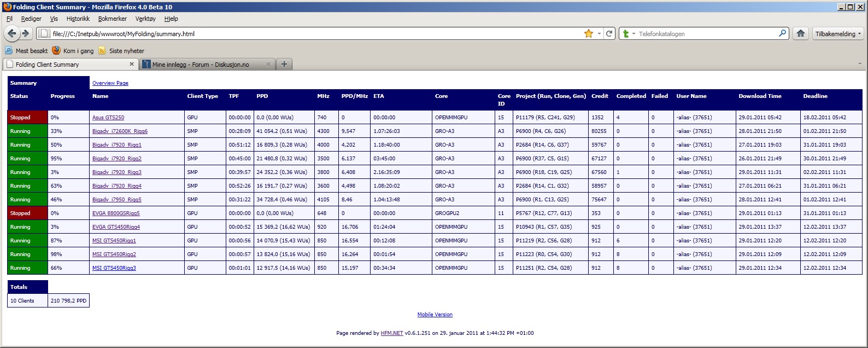Select PPD value 41 054,2 (0,51 WUs)

(283, 131)
